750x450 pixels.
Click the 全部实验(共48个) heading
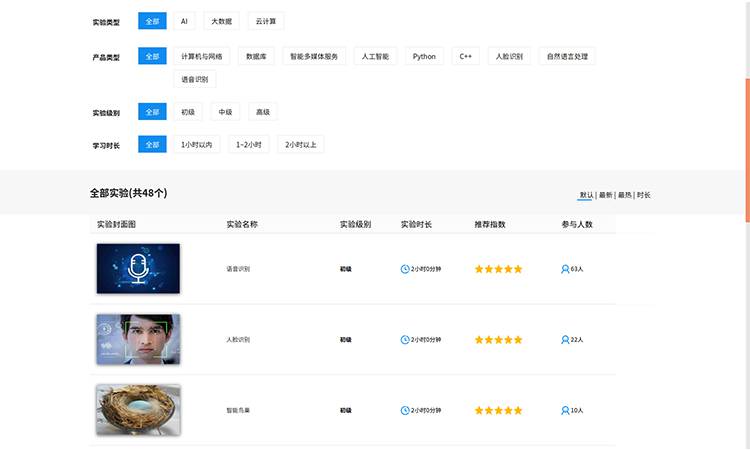pyautogui.click(x=129, y=193)
